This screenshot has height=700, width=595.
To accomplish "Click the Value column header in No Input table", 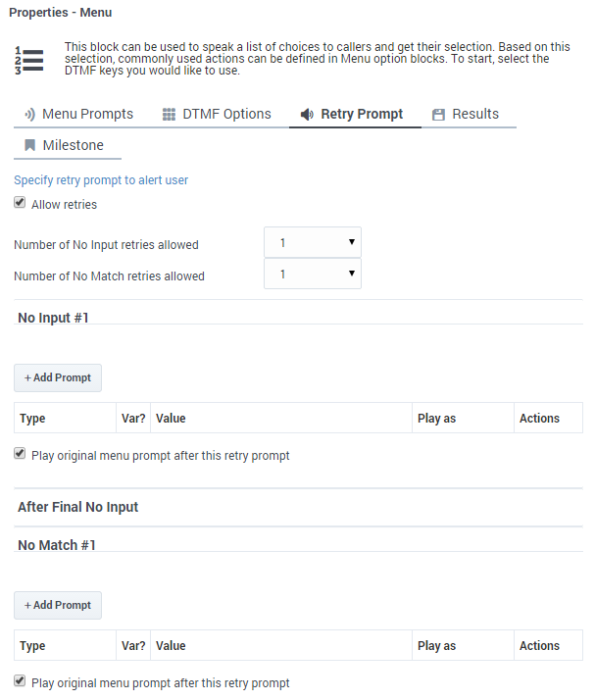I will (x=171, y=419).
